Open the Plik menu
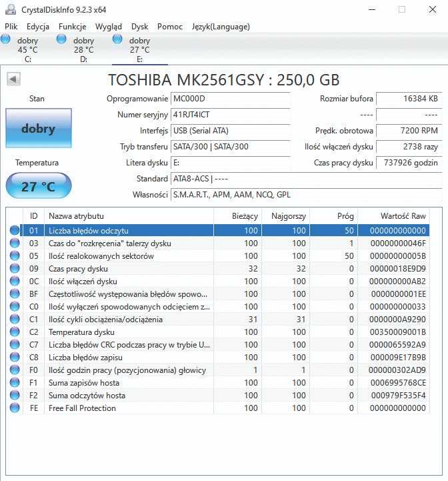This screenshot has width=448, height=481. tap(11, 27)
